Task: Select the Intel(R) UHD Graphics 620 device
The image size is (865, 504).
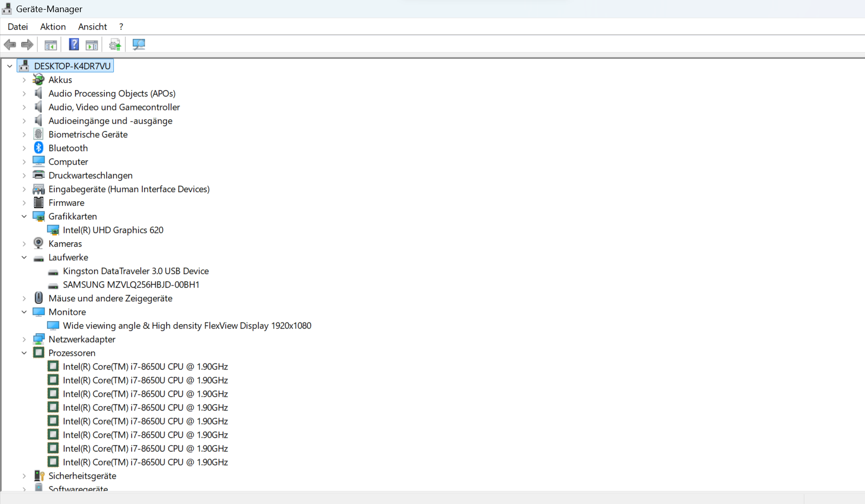Action: [113, 230]
